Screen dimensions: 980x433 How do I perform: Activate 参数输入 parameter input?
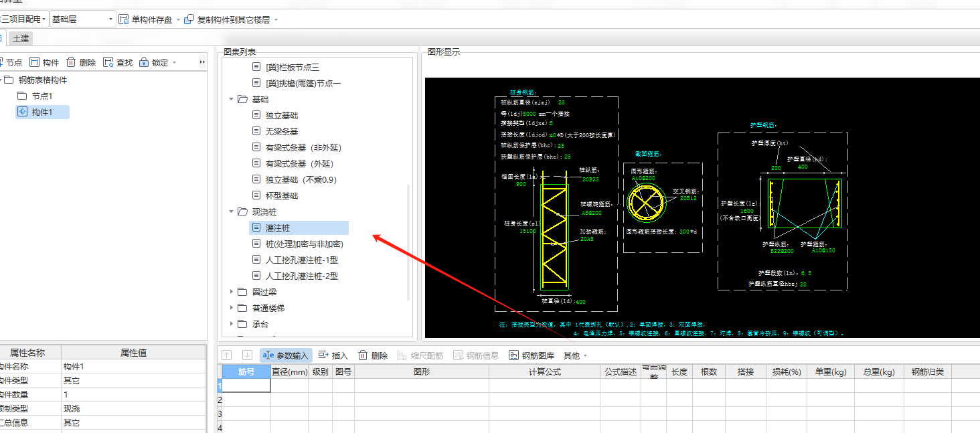pyautogui.click(x=286, y=355)
